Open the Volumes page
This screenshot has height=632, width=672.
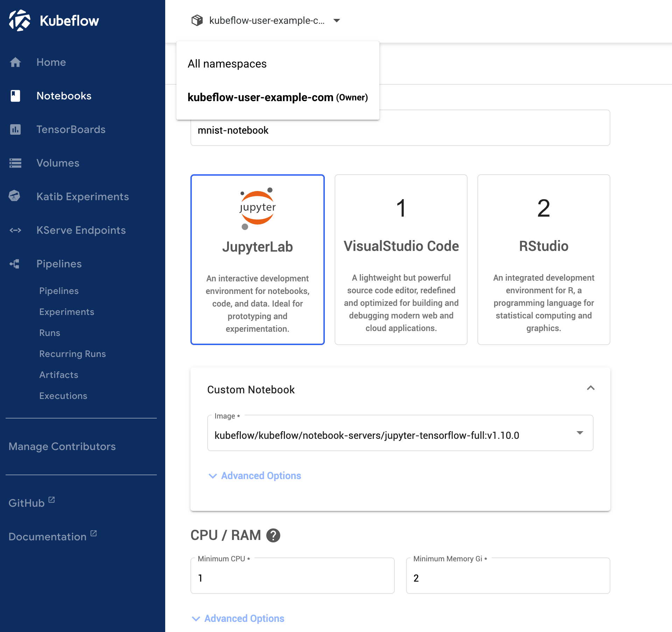tap(58, 163)
